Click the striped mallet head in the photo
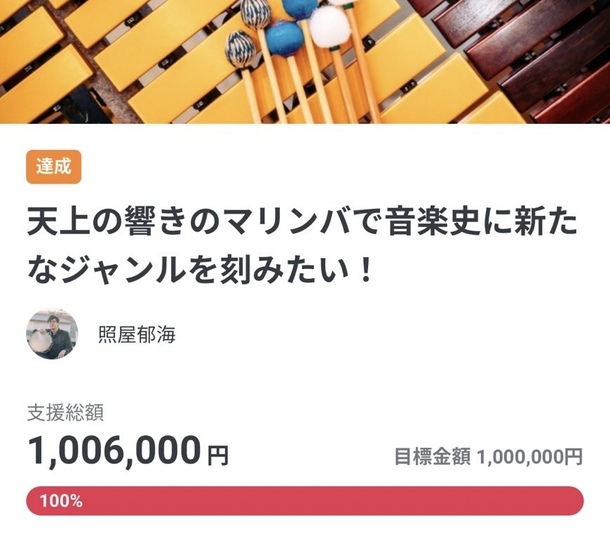610x550 pixels. pos(240,50)
